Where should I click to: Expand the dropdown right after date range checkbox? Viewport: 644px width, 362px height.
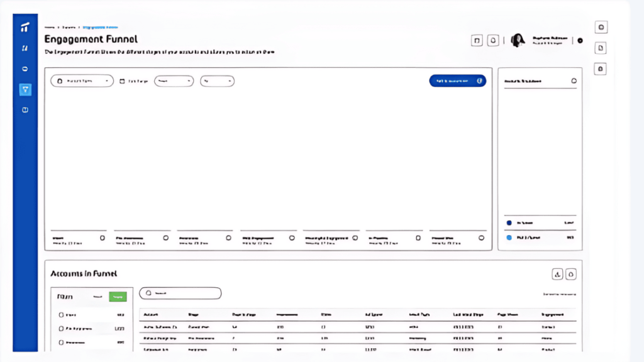[x=174, y=81]
